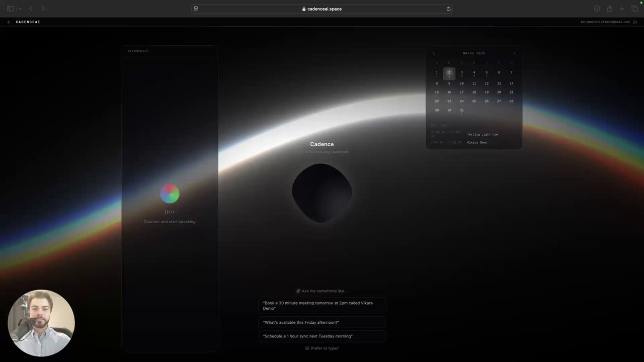Show the tab overview icon

click(x=634, y=9)
